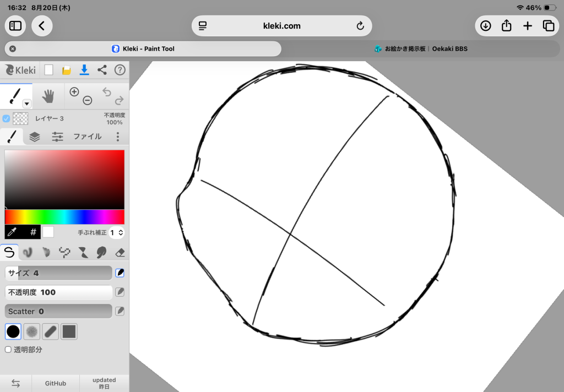Open the updated 昨日 changelog

tap(104, 383)
